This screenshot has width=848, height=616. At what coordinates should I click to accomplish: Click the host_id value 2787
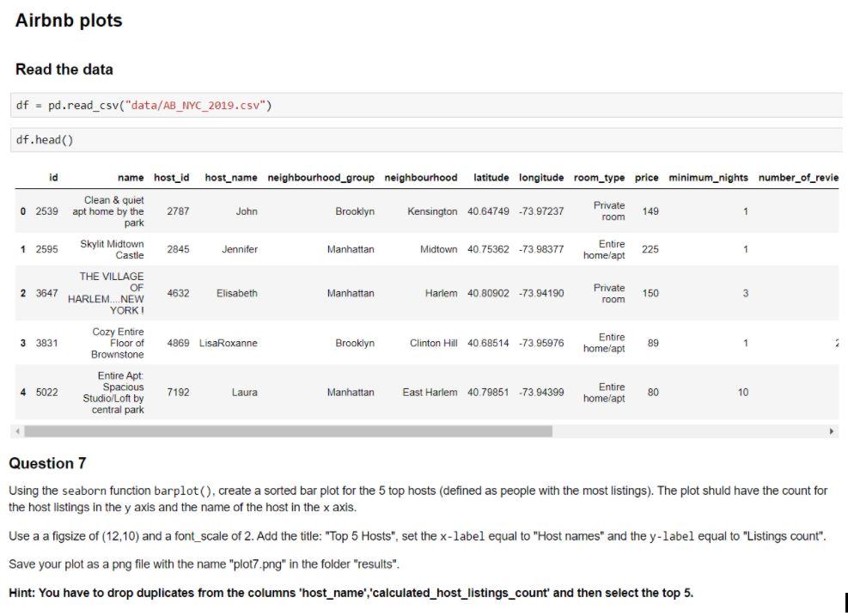pyautogui.click(x=178, y=211)
